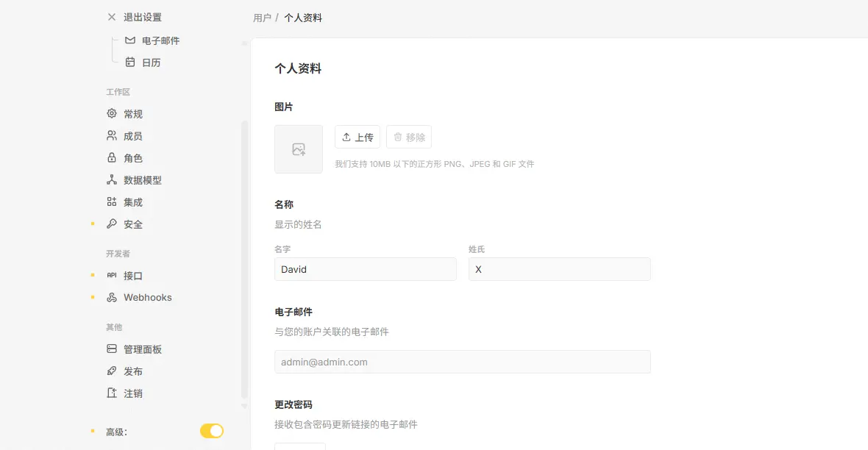868x450 pixels.
Task: Click the gear icon for 常规
Action: pos(112,114)
